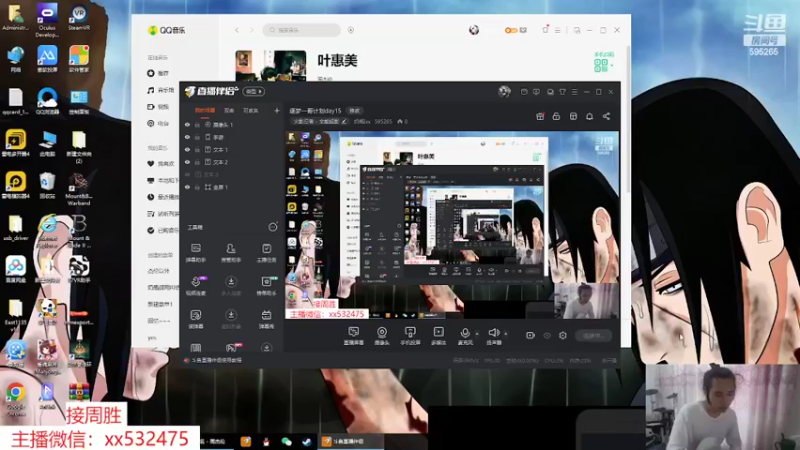Hide the text 2 source layer
The height and width of the screenshot is (450, 800).
(x=187, y=162)
